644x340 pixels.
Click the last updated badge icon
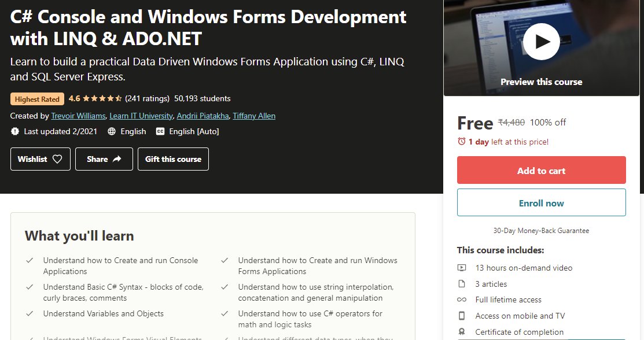(15, 131)
